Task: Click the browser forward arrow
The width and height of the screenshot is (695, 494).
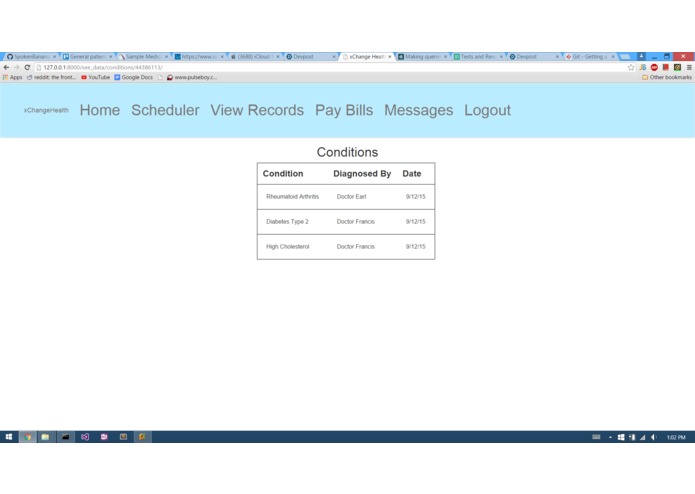Action: [x=16, y=67]
